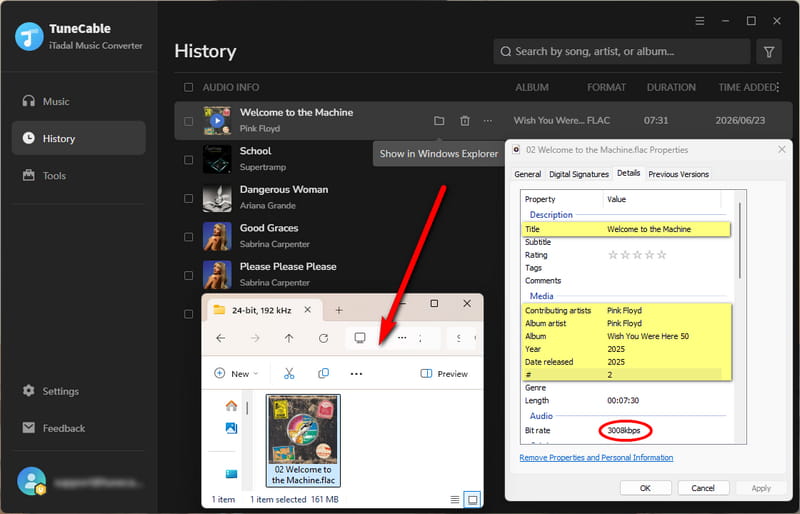Viewport: 800px width, 514px height.
Task: Refresh the Explorer folder view
Action: pyautogui.click(x=323, y=338)
